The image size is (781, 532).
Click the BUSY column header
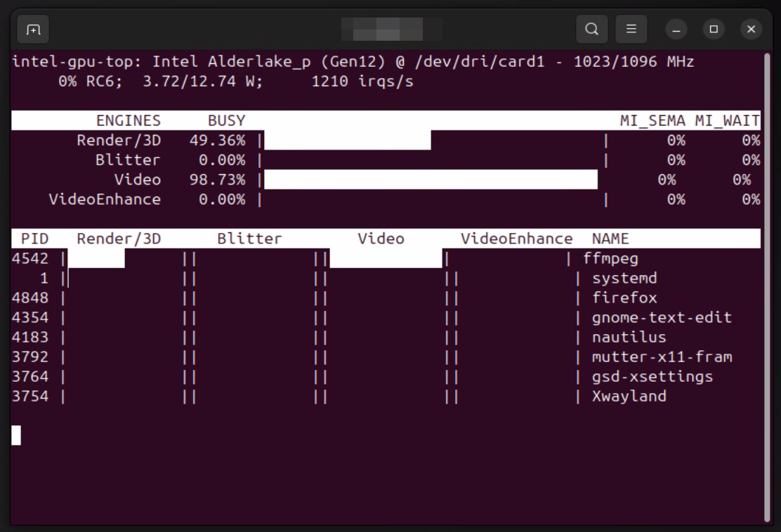tap(226, 121)
